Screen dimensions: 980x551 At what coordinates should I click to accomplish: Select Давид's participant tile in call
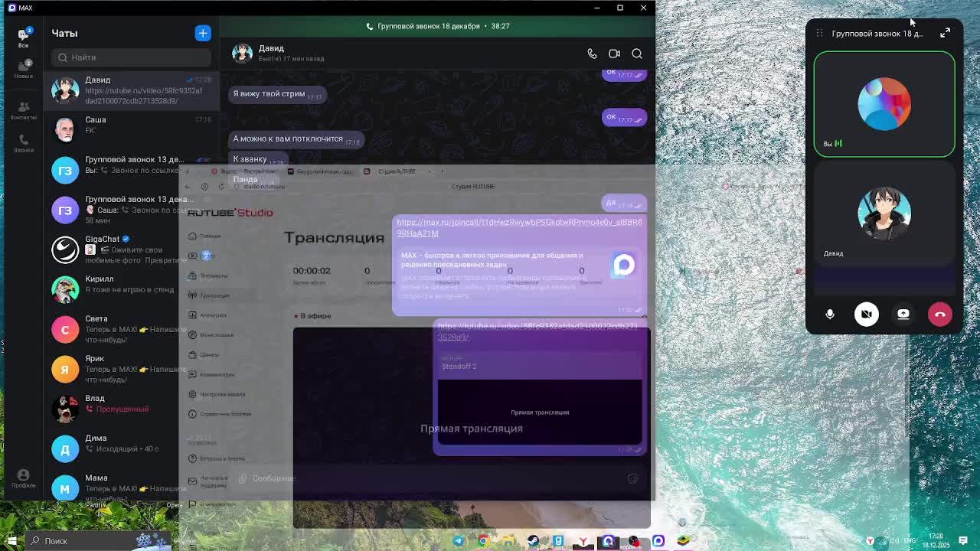click(x=884, y=214)
